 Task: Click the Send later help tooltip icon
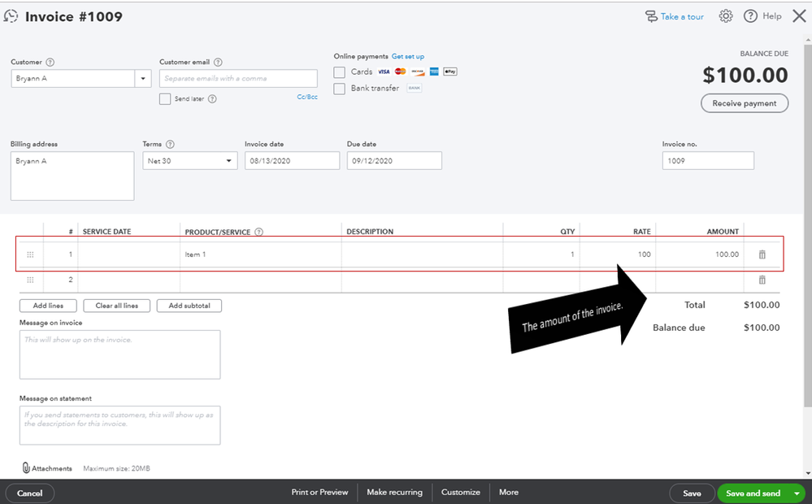(212, 99)
